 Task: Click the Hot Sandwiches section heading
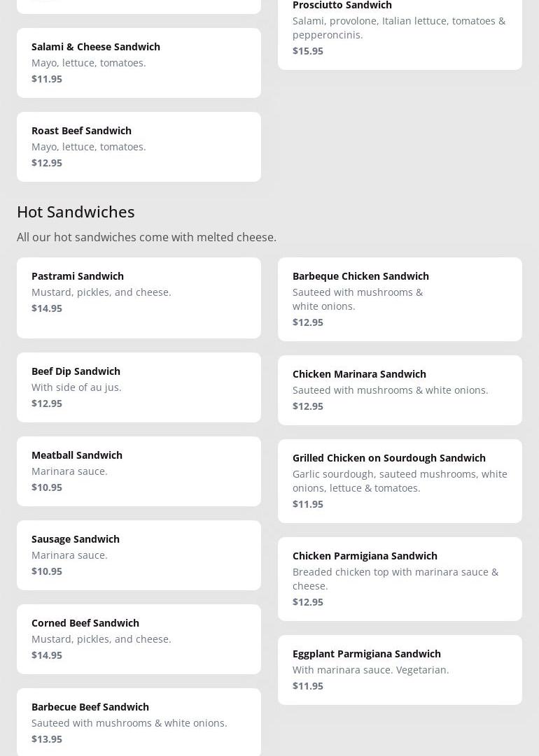pyautogui.click(x=76, y=211)
